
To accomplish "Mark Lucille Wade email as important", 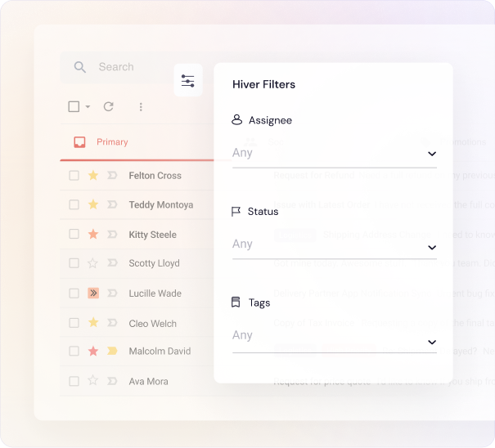I will coord(112,293).
